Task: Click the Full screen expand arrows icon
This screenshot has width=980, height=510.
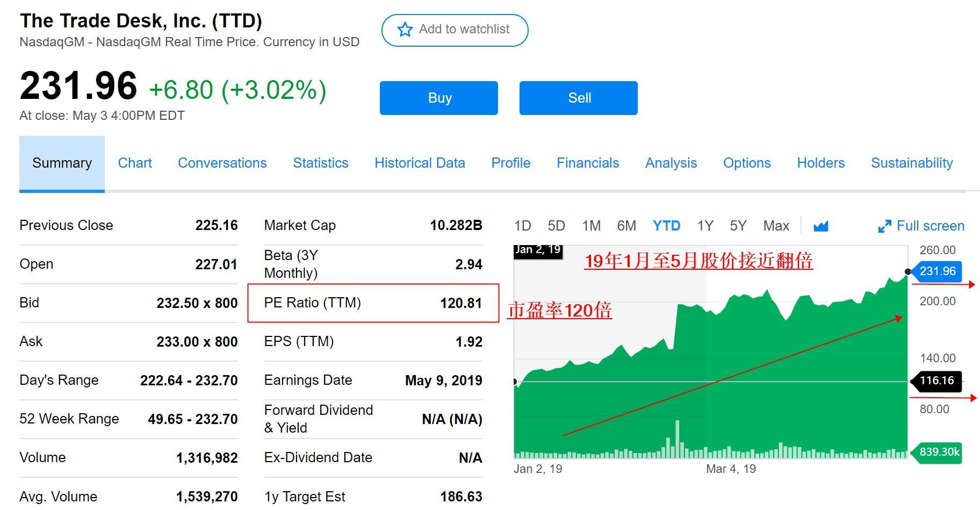Action: (x=884, y=226)
